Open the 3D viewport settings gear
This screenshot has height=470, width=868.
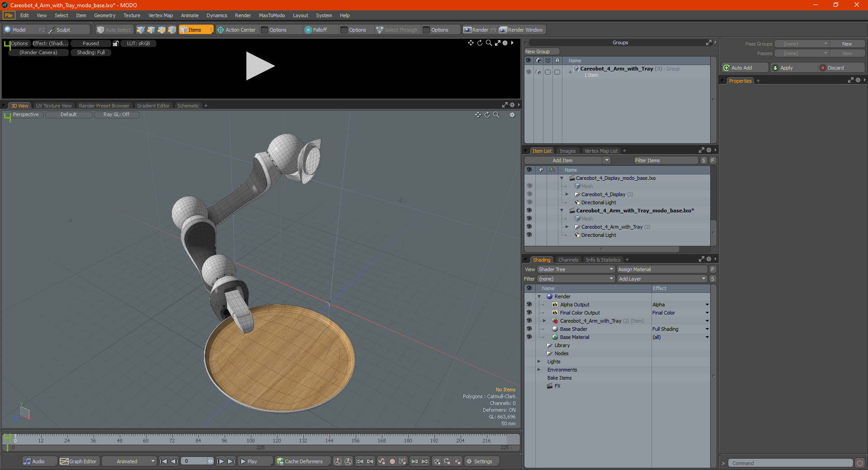(x=512, y=115)
